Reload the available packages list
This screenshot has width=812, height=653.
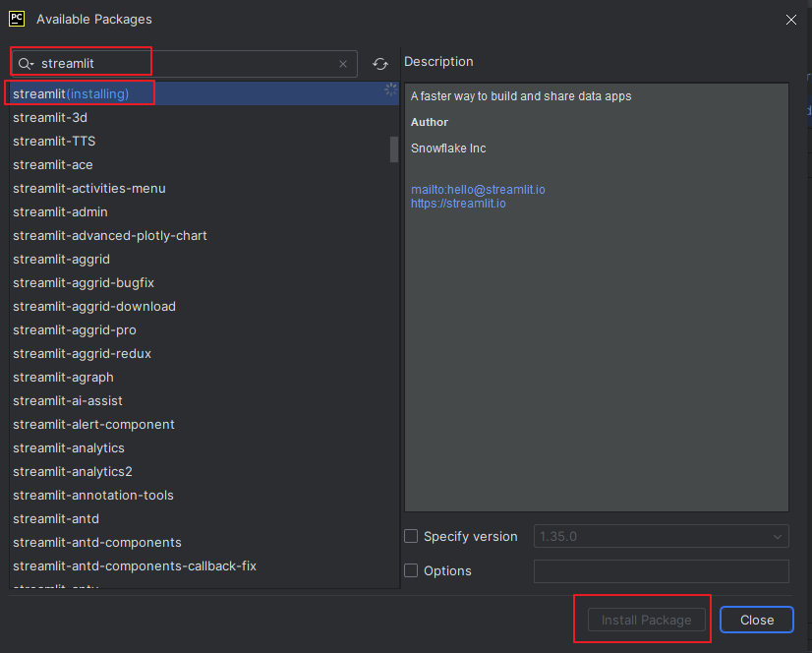tap(380, 64)
